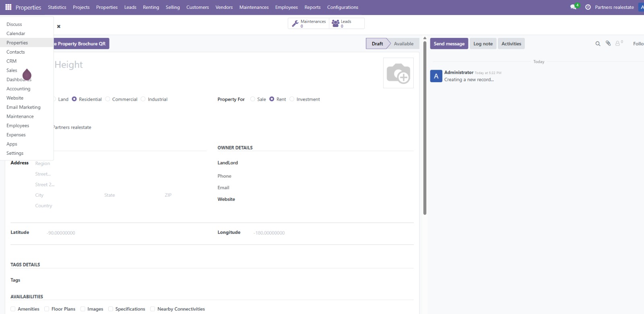Click the Send message button
The height and width of the screenshot is (314, 644).
pos(449,44)
